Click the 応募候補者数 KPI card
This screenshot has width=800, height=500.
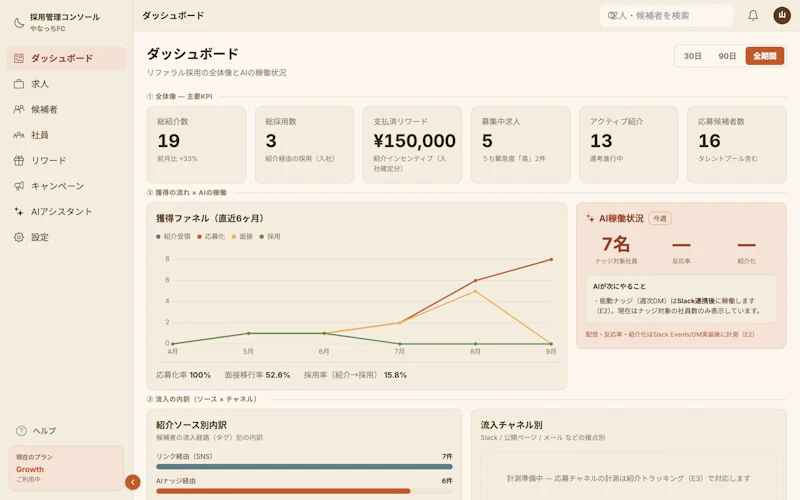737,144
